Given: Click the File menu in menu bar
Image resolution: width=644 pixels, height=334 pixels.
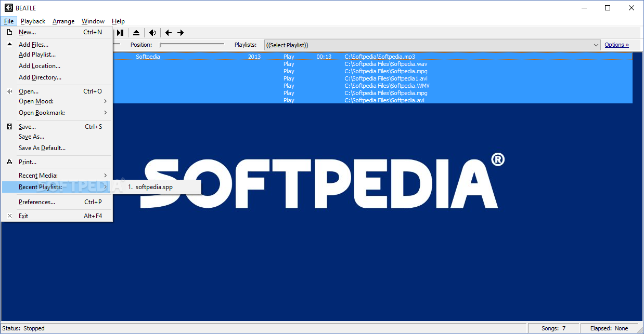Looking at the screenshot, I should (9, 21).
